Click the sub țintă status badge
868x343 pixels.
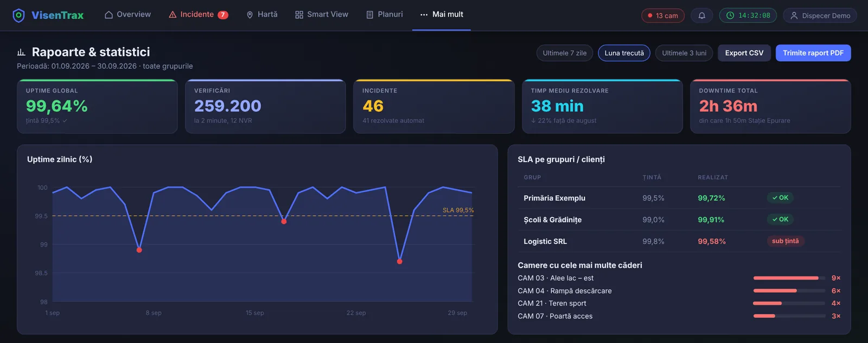coord(786,241)
